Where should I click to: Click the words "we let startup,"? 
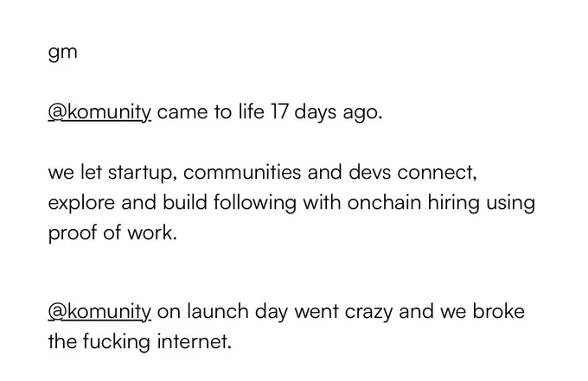pyautogui.click(x=112, y=173)
